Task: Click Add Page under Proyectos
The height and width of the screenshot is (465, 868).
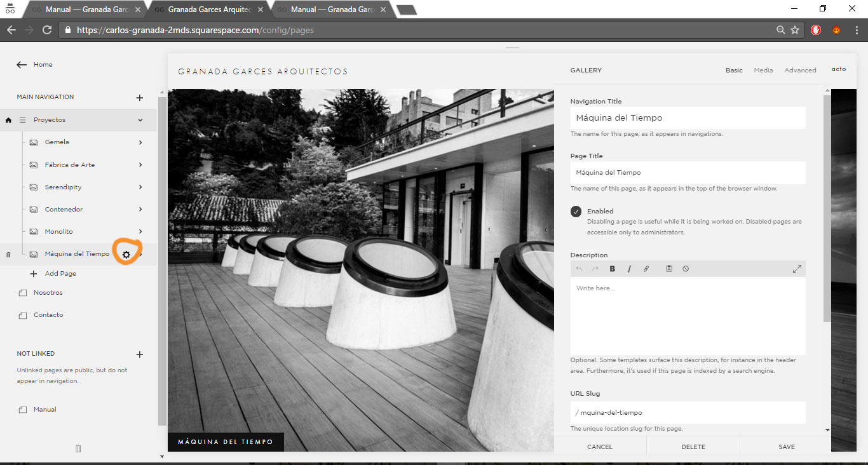Action: (x=60, y=274)
